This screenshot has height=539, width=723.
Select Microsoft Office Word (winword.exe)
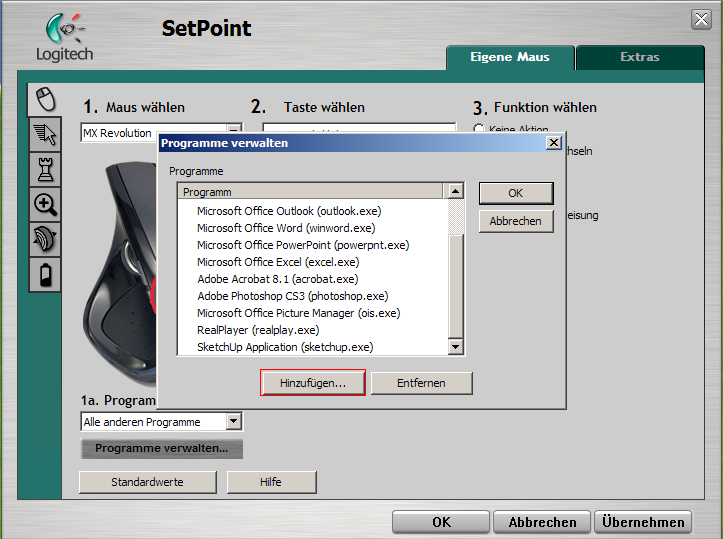tap(286, 228)
